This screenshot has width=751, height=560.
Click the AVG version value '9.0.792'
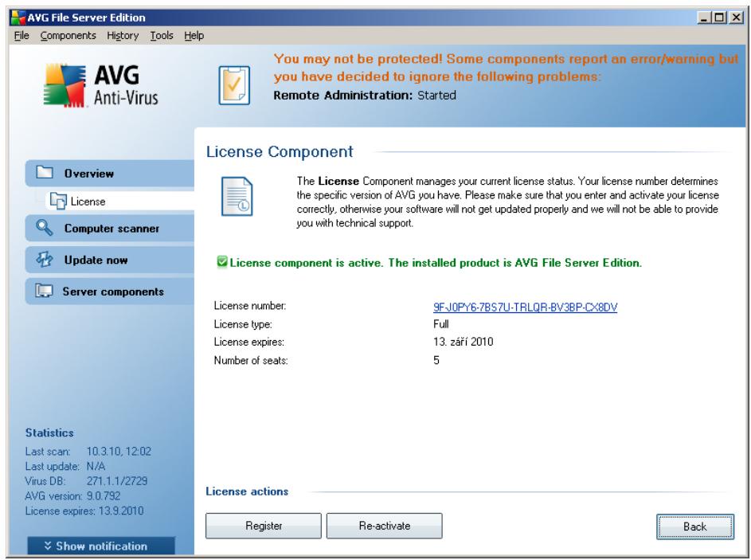104,495
